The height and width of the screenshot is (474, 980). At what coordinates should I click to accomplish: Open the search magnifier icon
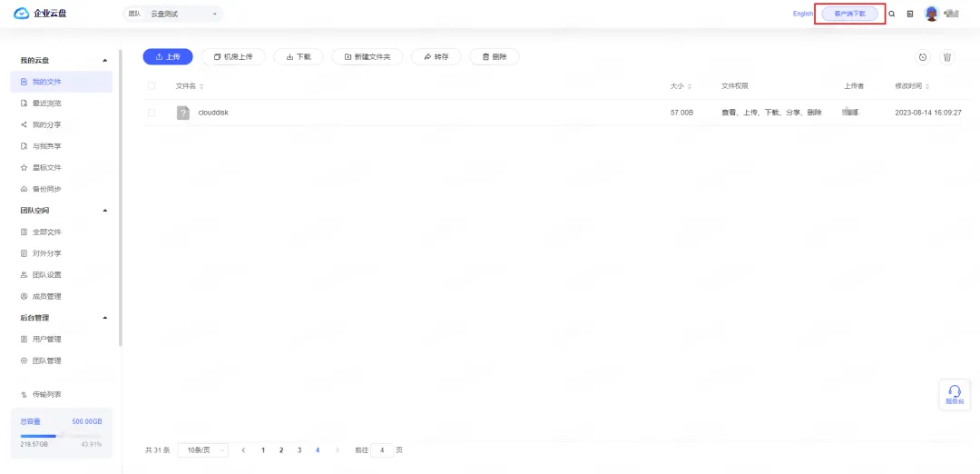892,14
